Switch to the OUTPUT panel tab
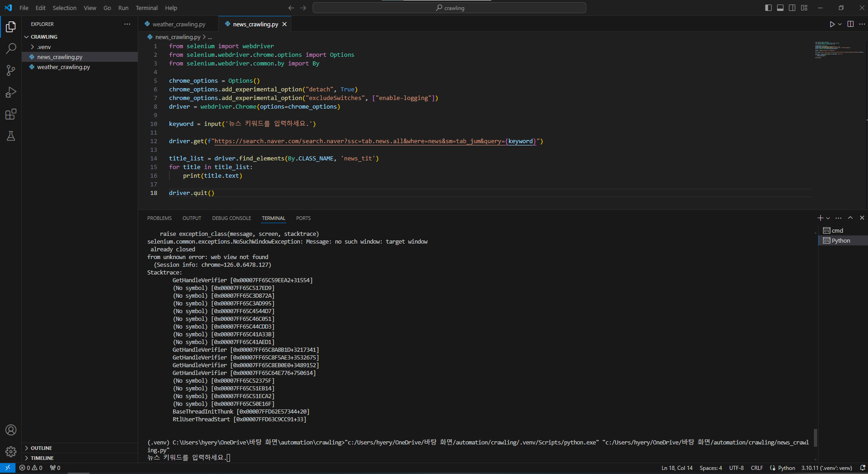 (192, 218)
